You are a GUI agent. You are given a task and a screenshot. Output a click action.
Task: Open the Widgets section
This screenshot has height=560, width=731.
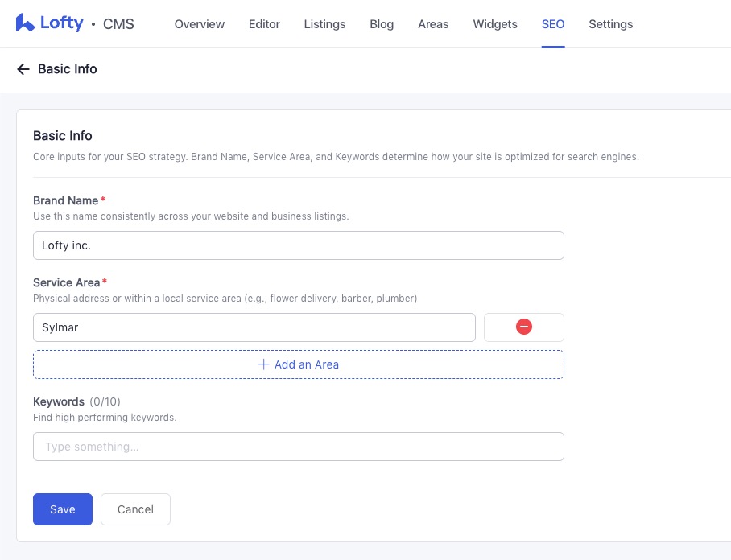pyautogui.click(x=494, y=24)
